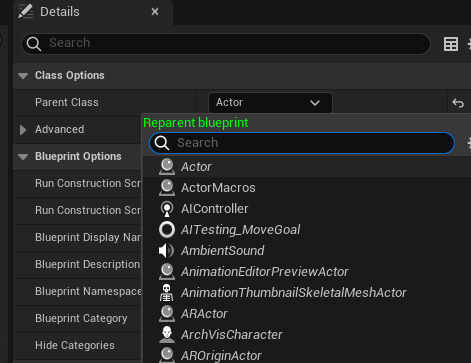The height and width of the screenshot is (363, 471).
Task: Click the AnimationThumbnailSkeletalMeshActor skeleton icon
Action: pyautogui.click(x=166, y=292)
